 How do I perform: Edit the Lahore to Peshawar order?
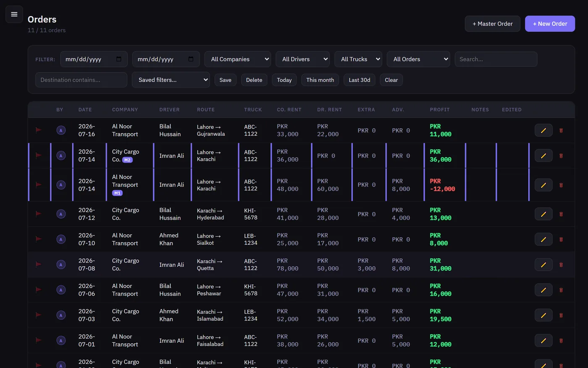tap(543, 290)
